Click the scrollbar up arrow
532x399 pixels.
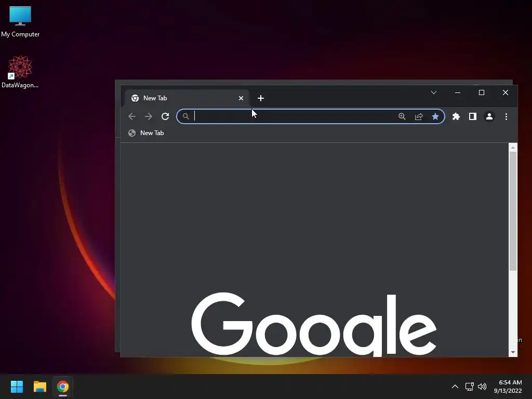point(513,148)
